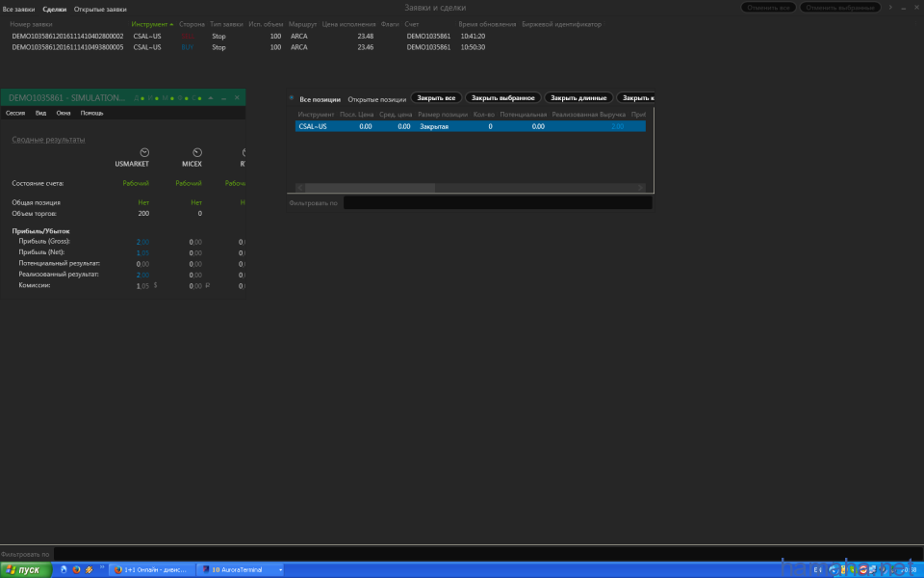Click the clock icon above MICEX
This screenshot has width=924, height=578.
pos(197,152)
